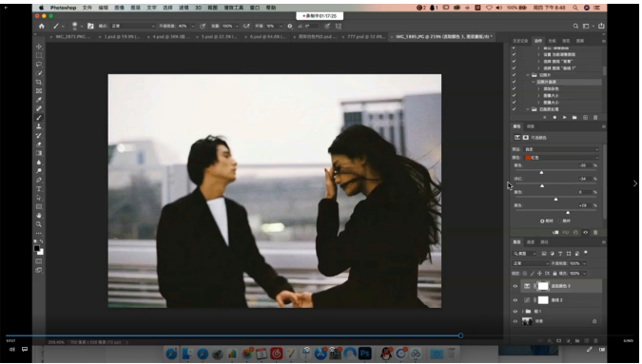
Task: Switch to the 路径 Paths tab
Action: coord(545,242)
